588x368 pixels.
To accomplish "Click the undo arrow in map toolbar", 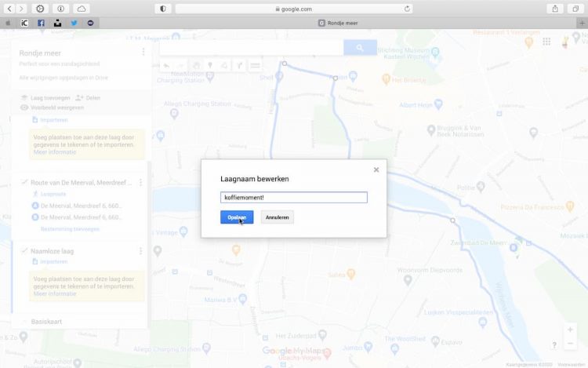I will pyautogui.click(x=166, y=66).
